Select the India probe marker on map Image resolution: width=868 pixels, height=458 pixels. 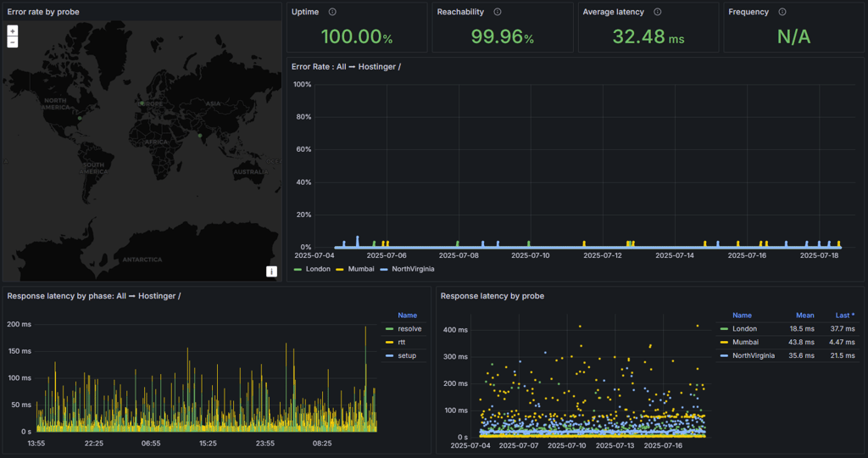[x=200, y=135]
